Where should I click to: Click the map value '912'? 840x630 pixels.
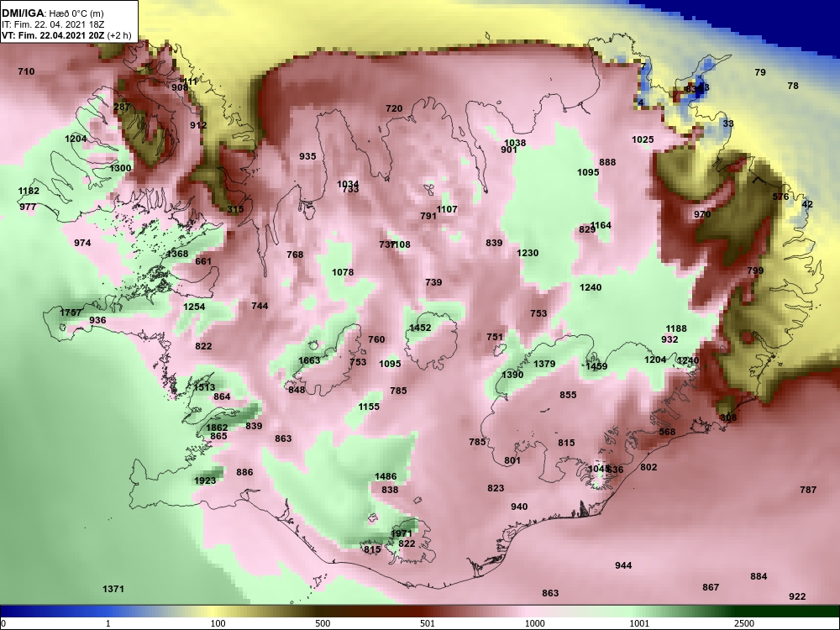(198, 125)
